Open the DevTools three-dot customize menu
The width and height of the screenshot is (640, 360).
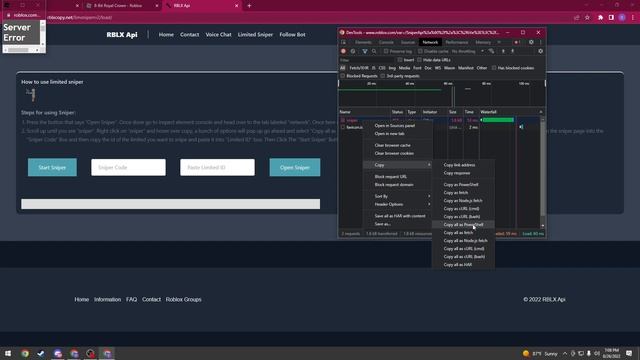541,42
